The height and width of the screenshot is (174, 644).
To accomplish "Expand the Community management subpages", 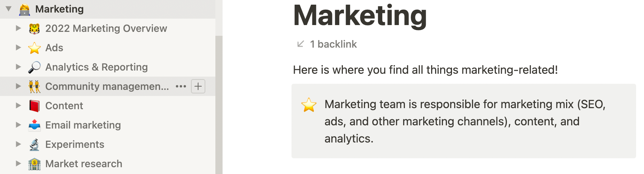I will point(18,86).
